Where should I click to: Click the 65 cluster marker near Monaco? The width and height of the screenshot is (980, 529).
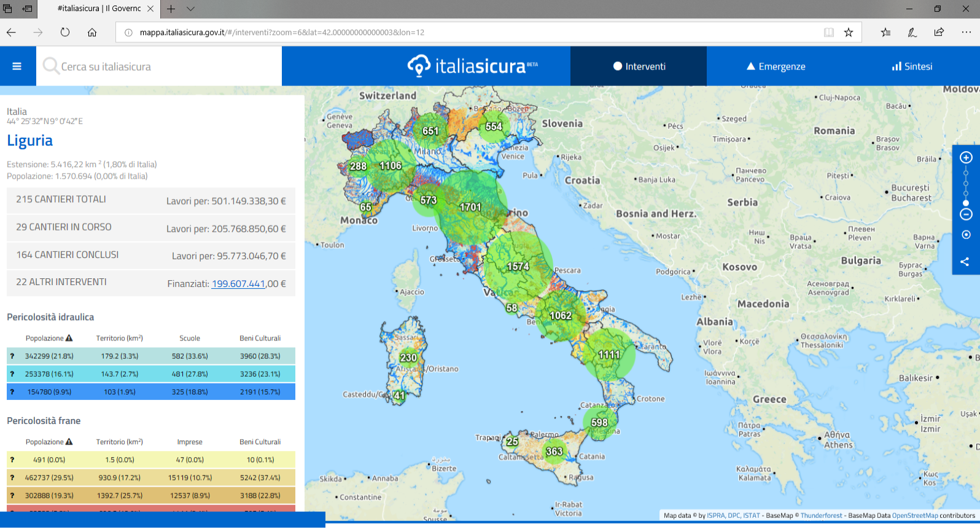(x=366, y=207)
